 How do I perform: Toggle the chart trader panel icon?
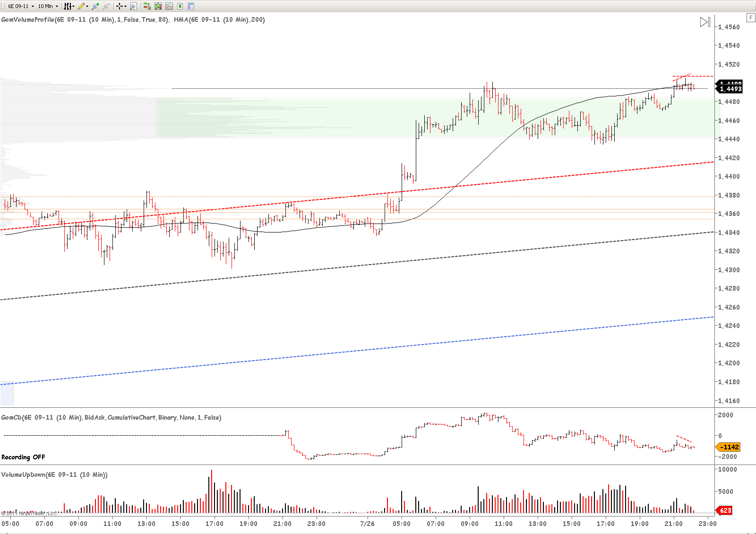147,6
